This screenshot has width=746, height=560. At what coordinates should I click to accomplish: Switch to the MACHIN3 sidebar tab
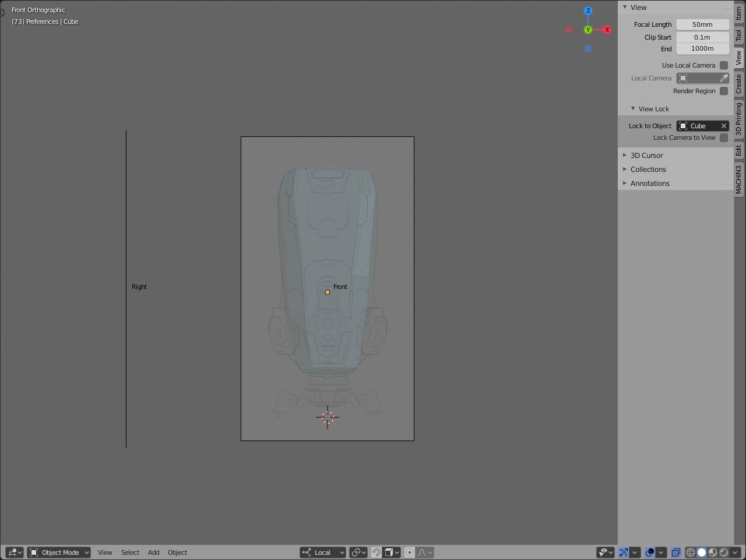pos(739,179)
